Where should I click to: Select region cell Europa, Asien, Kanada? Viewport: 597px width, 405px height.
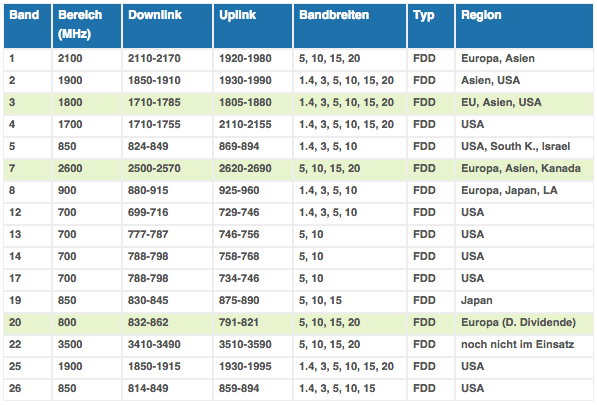[x=521, y=168]
